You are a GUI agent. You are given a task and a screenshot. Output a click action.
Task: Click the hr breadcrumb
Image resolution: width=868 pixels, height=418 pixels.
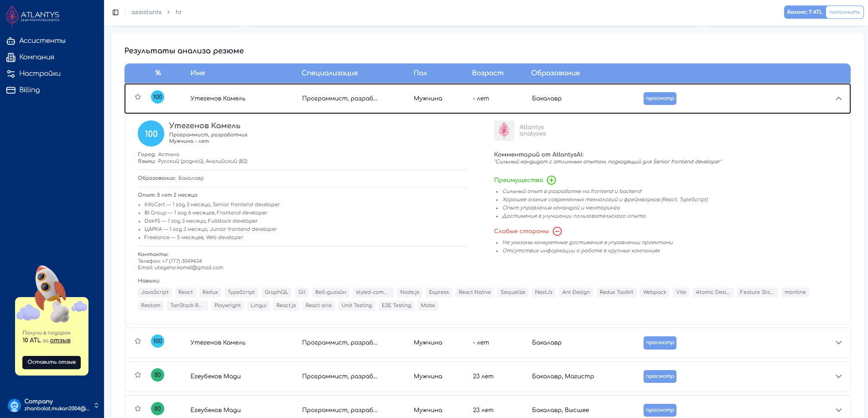click(179, 12)
